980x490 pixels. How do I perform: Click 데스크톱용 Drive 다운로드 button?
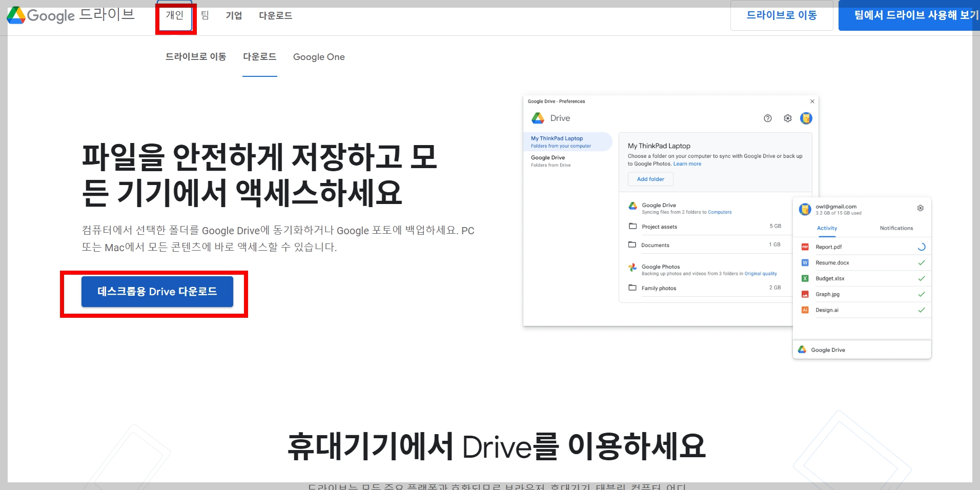pos(157,292)
